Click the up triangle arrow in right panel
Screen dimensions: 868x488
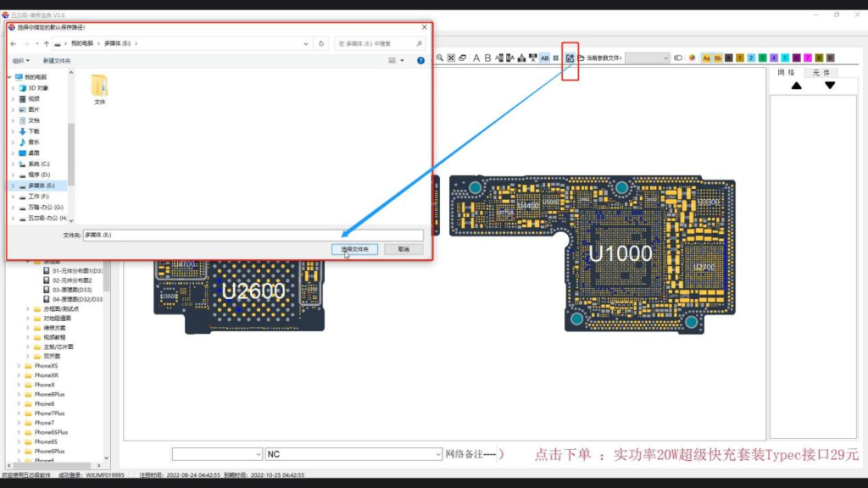click(796, 86)
